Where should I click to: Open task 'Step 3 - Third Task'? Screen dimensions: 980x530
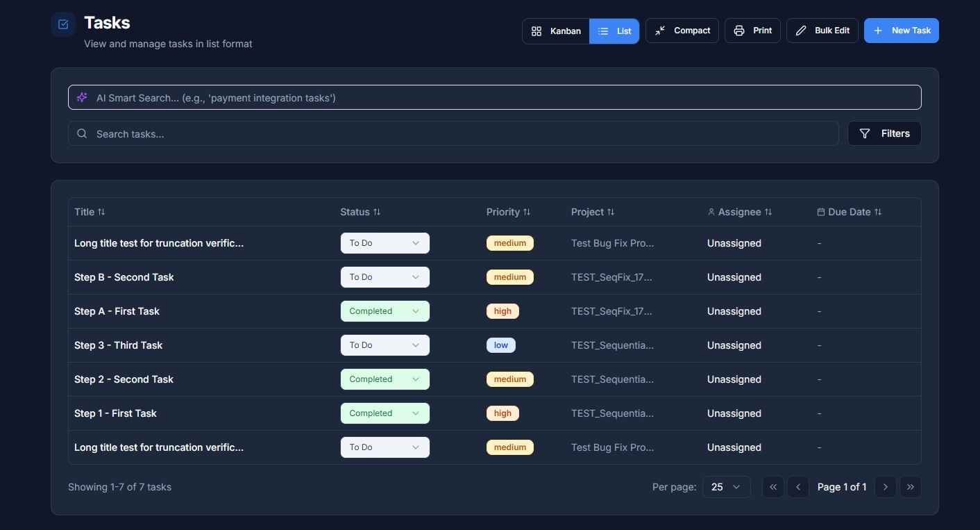[x=119, y=345]
